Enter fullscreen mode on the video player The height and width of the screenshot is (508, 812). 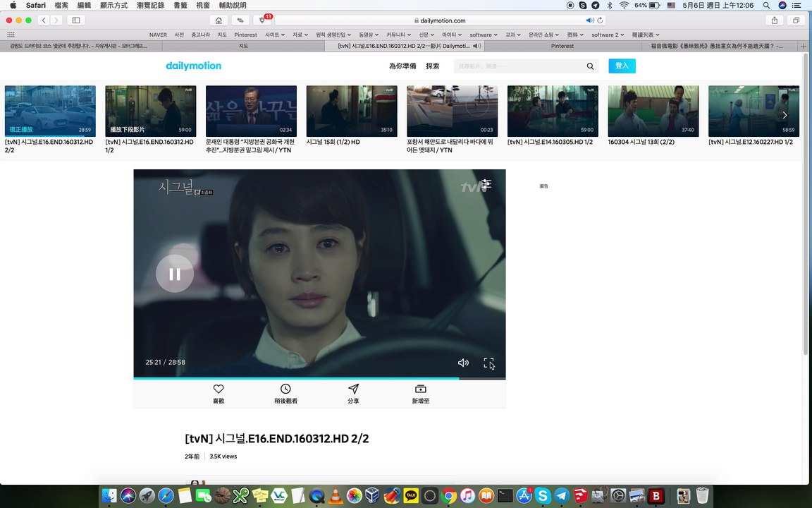[488, 363]
